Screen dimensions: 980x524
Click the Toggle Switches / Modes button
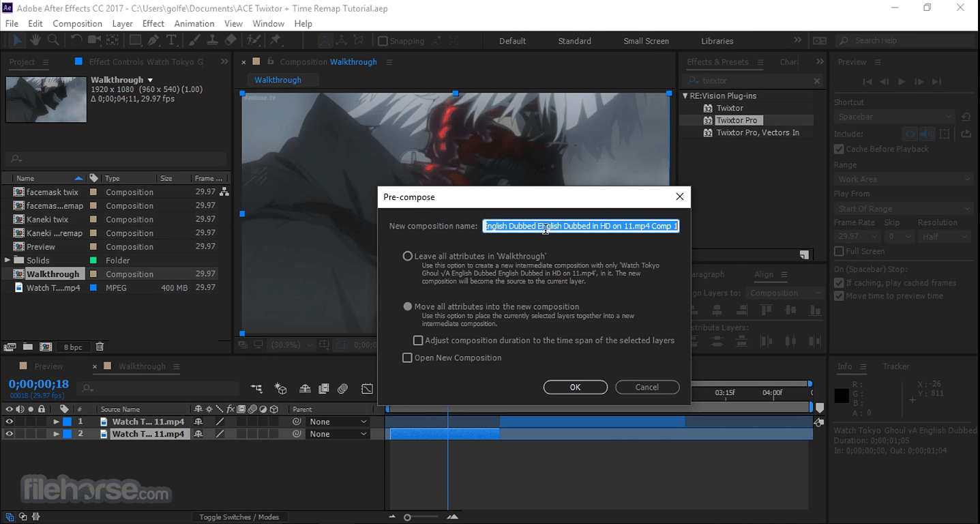[x=239, y=516]
